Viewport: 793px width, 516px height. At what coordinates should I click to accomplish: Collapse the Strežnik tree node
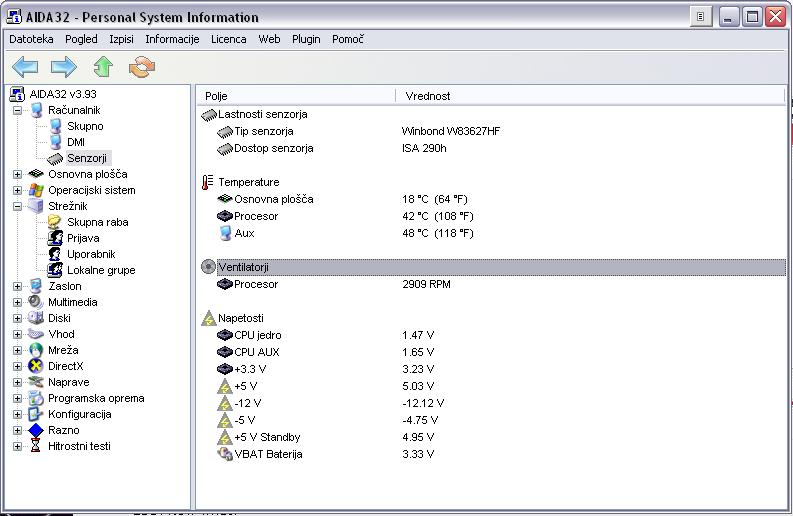point(17,206)
